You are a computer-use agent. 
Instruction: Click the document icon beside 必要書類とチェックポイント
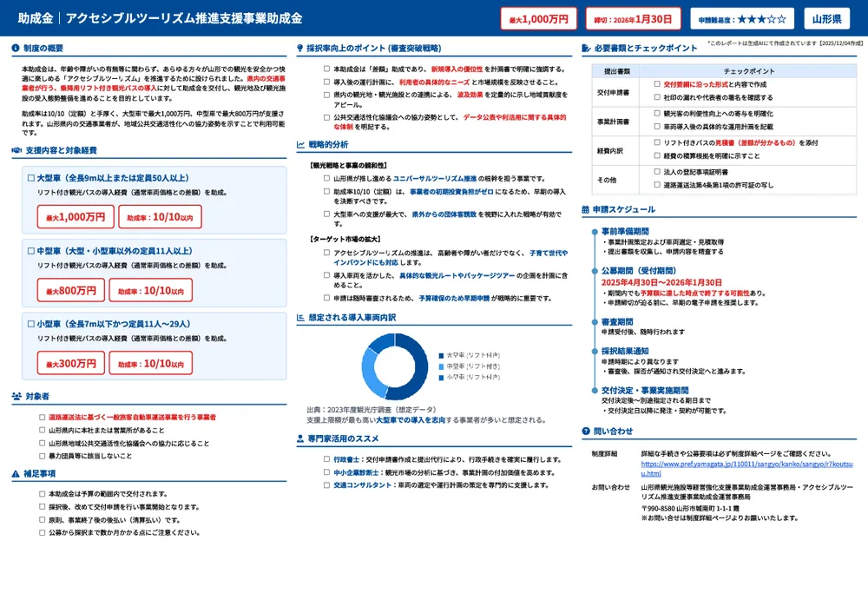pyautogui.click(x=585, y=47)
